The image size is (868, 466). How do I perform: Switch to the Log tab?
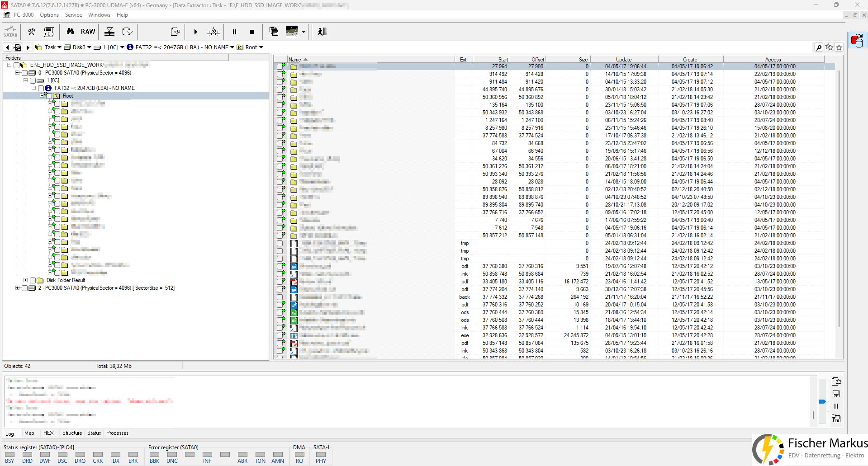click(x=9, y=433)
